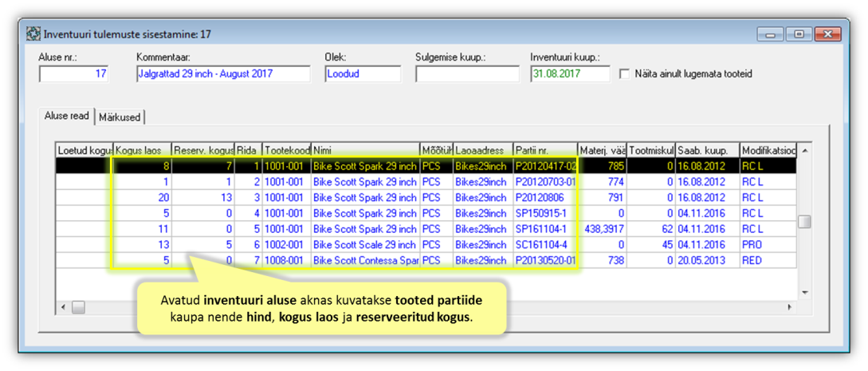Select partii cell SP150915-1
The image size is (868, 371).
click(x=545, y=213)
